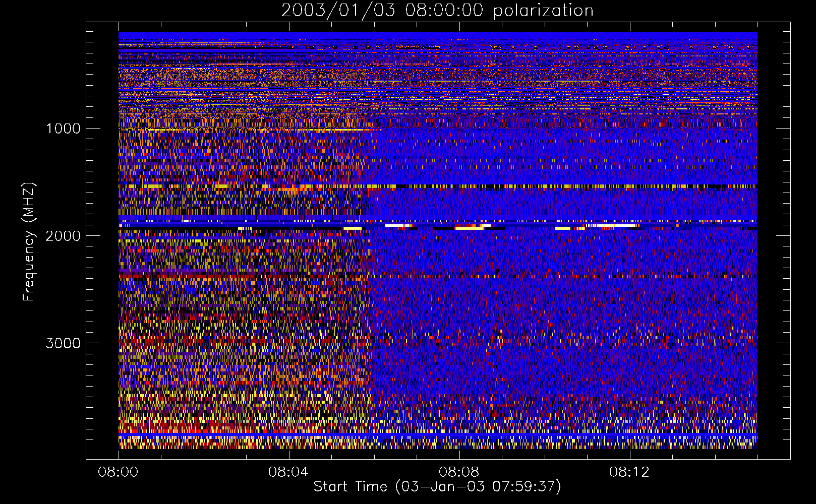
Task: Click the 08:00 time tick label
Action: 118,472
